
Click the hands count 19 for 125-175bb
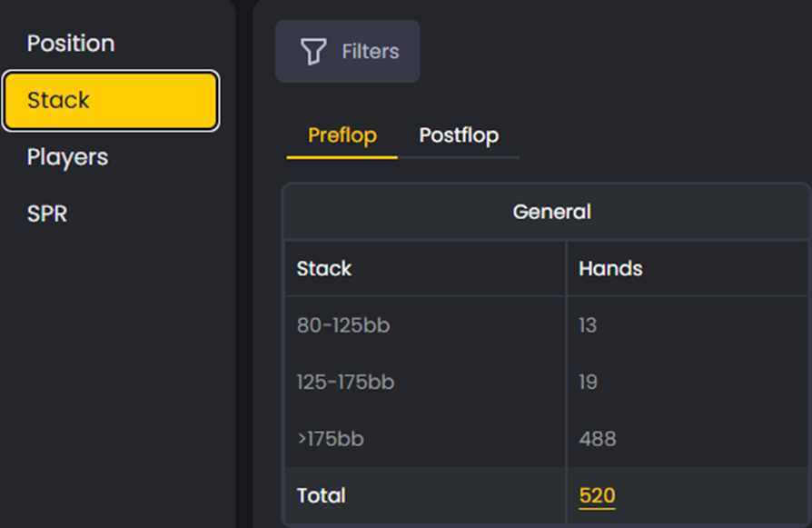588,382
